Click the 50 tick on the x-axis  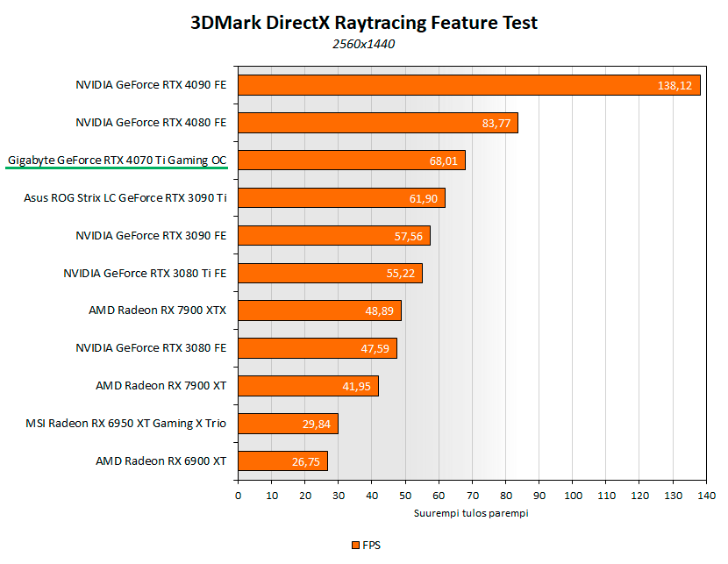tap(406, 496)
